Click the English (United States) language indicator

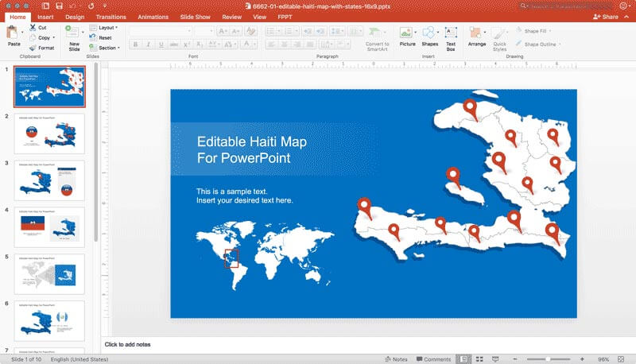coord(79,359)
